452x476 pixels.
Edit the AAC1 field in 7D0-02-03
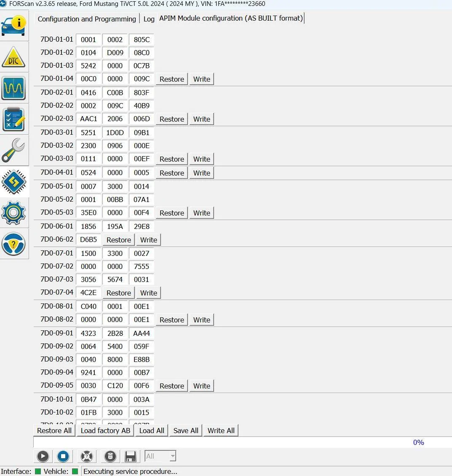point(88,119)
